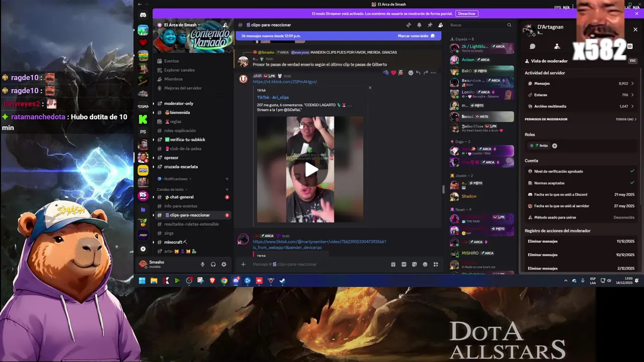Open more options ellipsis on message
The width and height of the screenshot is (644, 362).
[x=433, y=72]
